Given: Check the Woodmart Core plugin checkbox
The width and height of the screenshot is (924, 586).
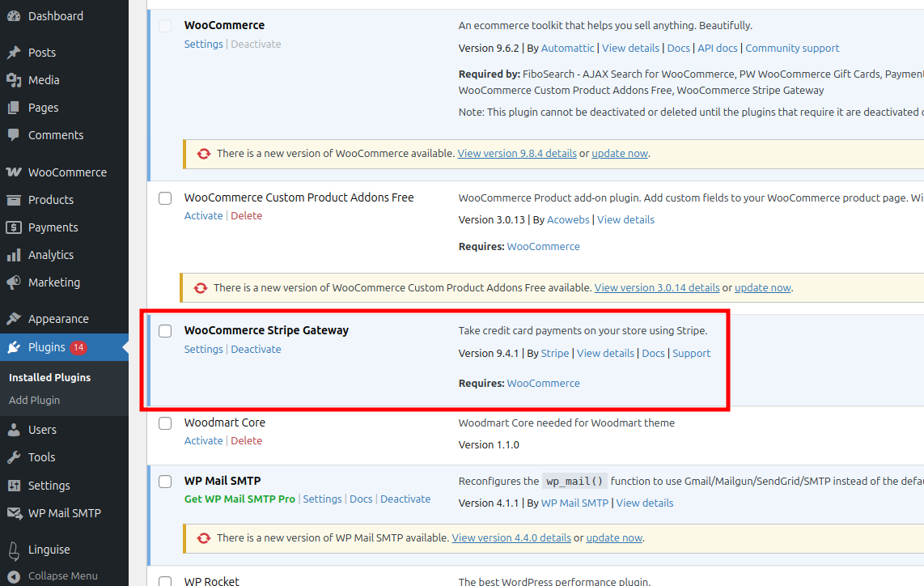Looking at the screenshot, I should (165, 423).
